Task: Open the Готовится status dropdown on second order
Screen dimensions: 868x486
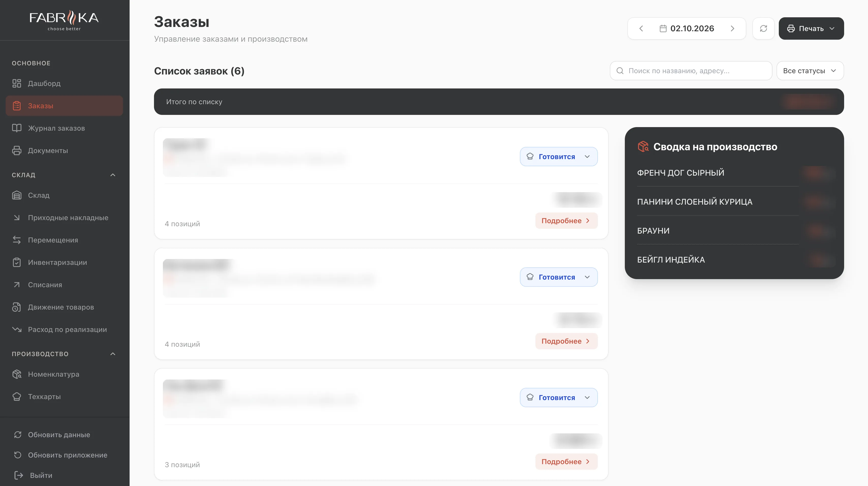Action: (559, 277)
